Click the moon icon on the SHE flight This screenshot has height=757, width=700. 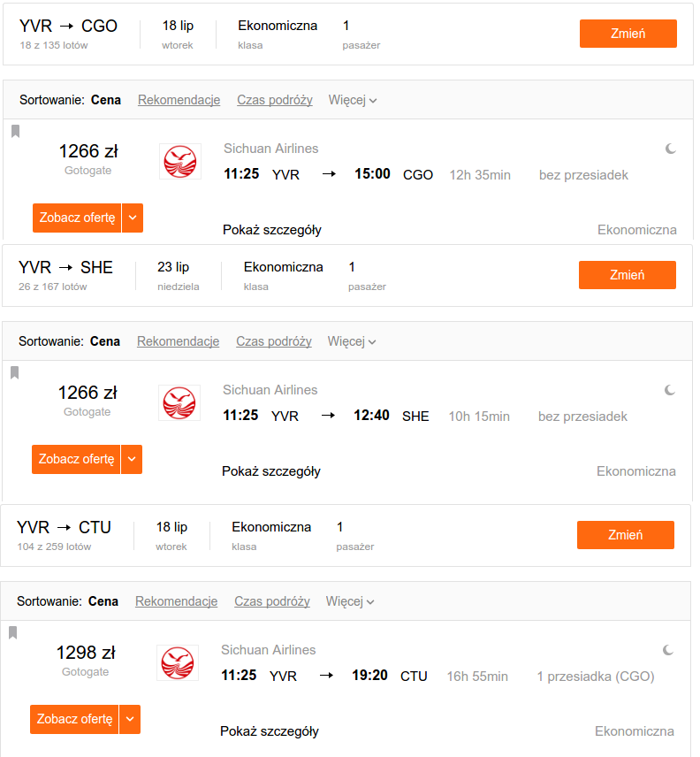click(670, 390)
